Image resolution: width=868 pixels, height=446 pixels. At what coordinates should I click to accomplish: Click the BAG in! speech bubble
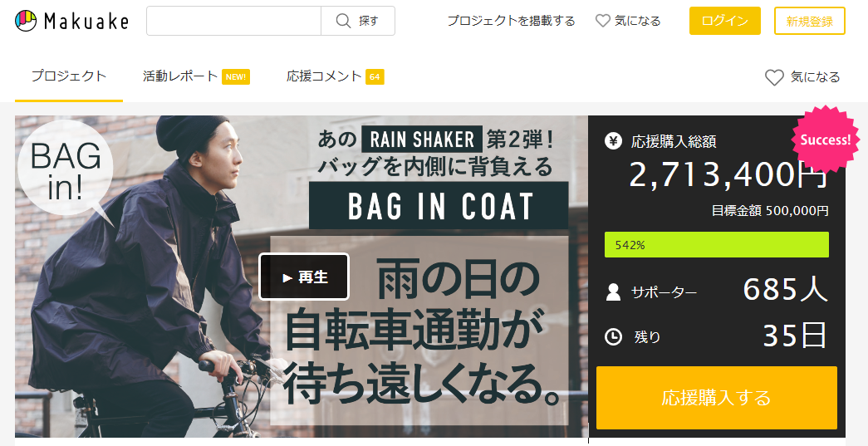[x=66, y=170]
